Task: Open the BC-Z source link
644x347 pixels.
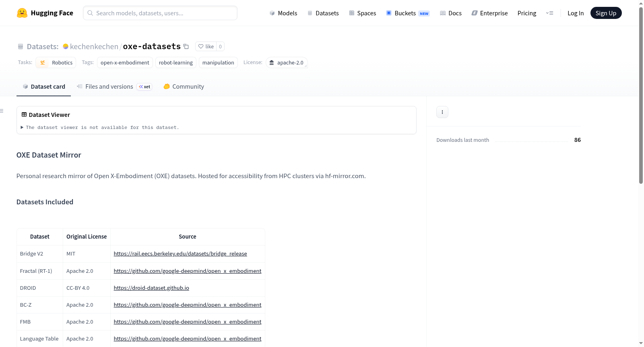Action: coord(188,305)
